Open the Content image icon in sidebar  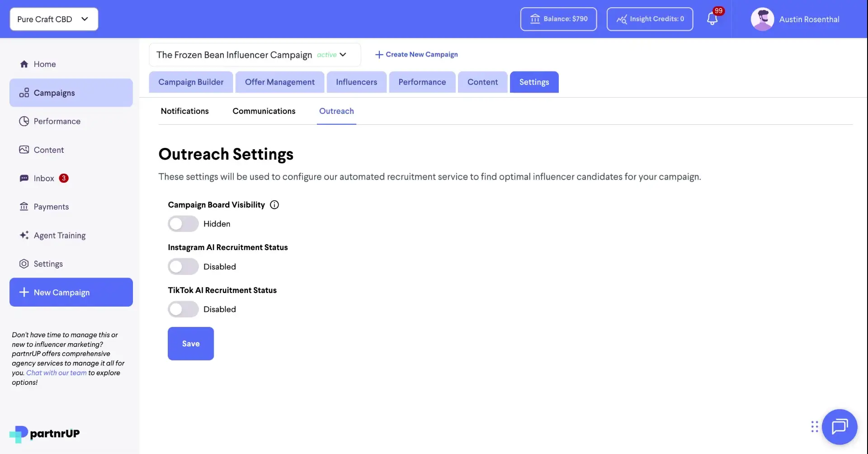[24, 149]
